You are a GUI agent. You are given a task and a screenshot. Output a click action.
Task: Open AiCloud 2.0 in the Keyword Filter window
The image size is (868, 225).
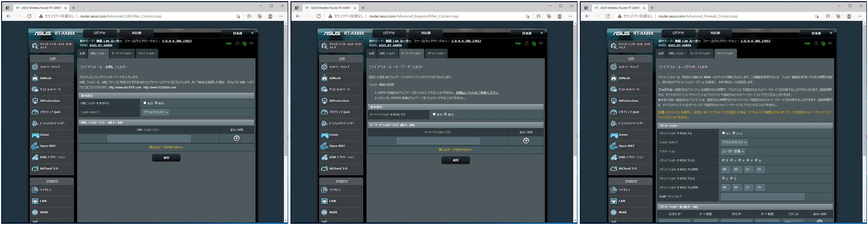click(341, 168)
